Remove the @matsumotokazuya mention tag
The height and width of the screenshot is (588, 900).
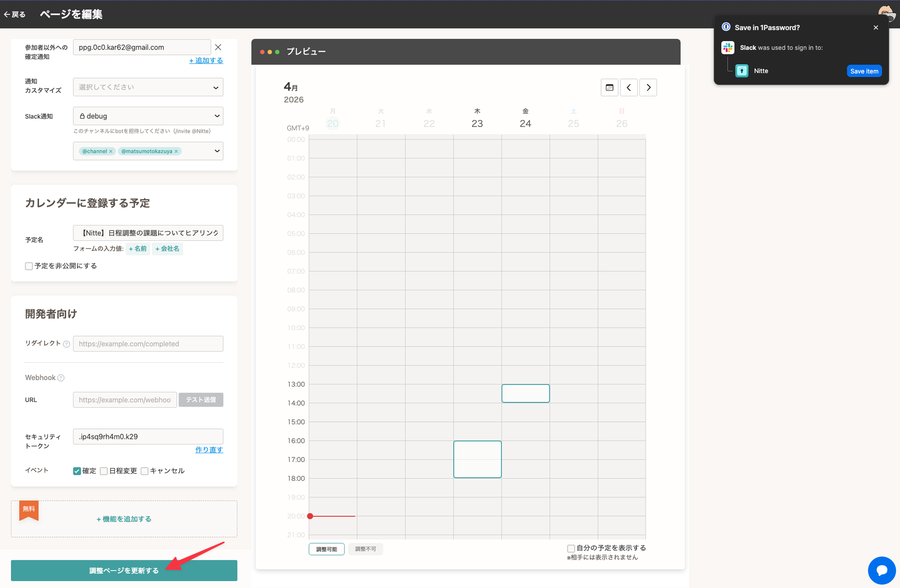pyautogui.click(x=176, y=151)
